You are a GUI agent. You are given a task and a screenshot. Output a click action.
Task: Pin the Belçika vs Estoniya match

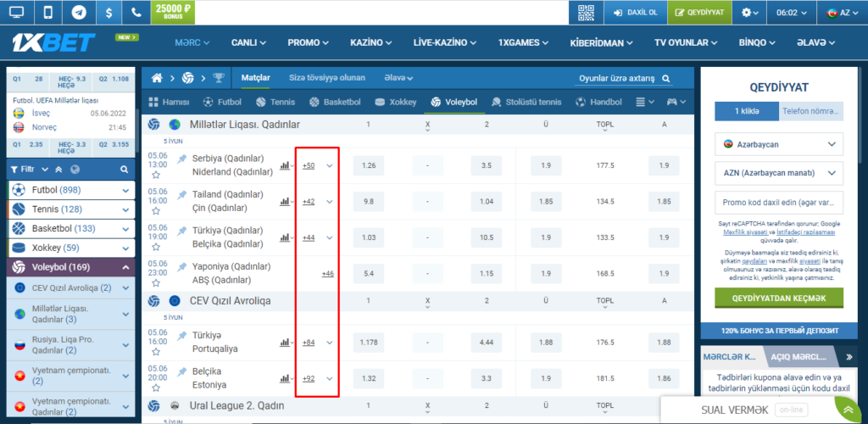[181, 371]
